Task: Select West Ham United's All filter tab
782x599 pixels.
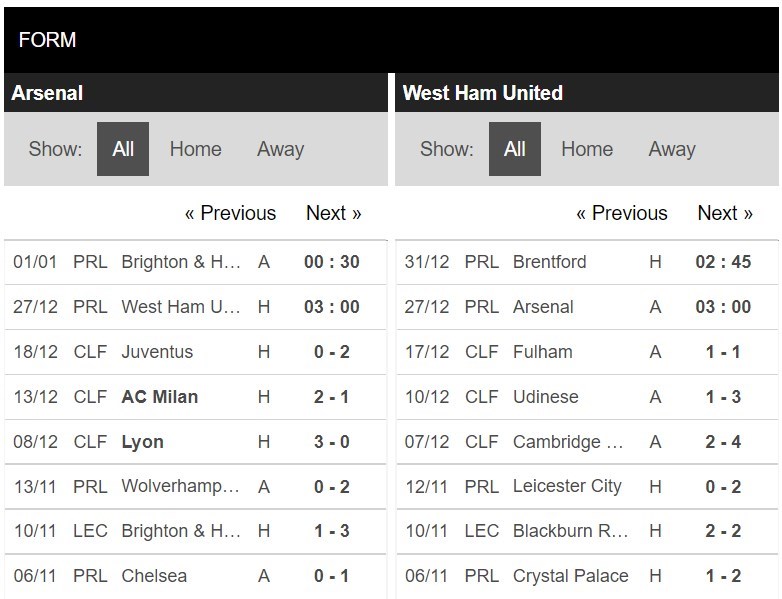Action: [515, 149]
